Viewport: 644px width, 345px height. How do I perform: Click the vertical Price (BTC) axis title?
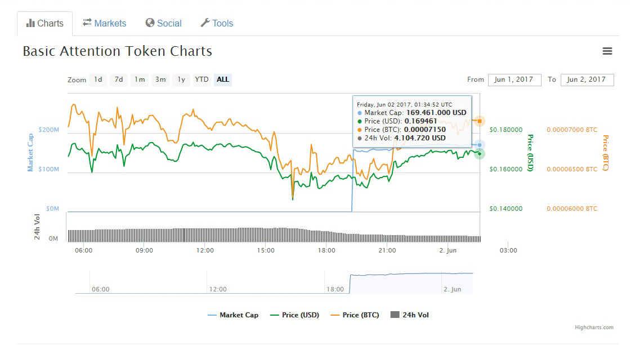[x=606, y=153]
